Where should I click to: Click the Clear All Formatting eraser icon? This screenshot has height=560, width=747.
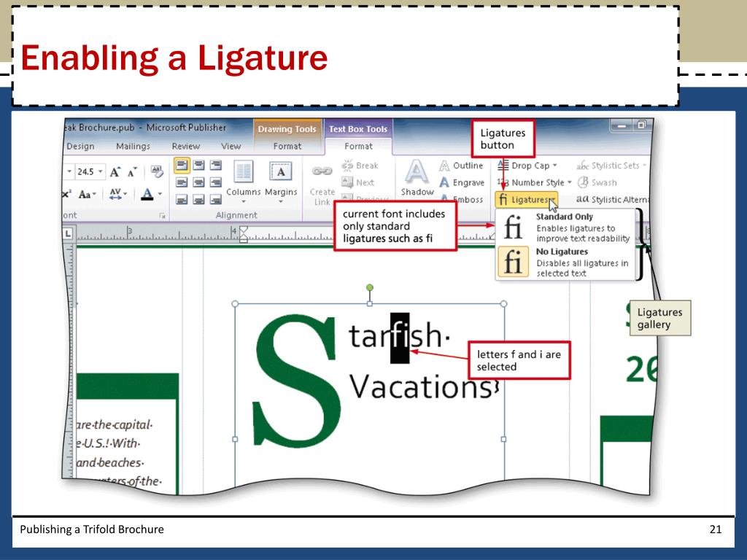click(157, 171)
